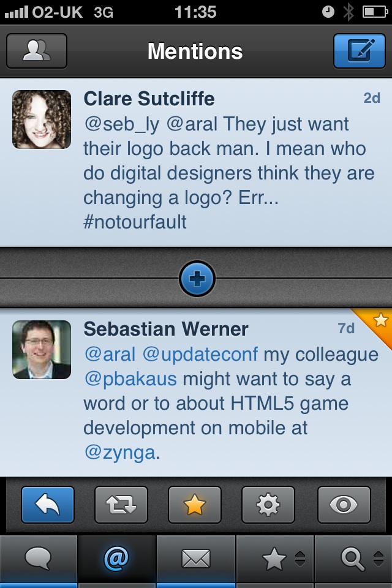The width and height of the screenshot is (392, 588).
Task: Open the @pbakaus profile link
Action: click(130, 379)
